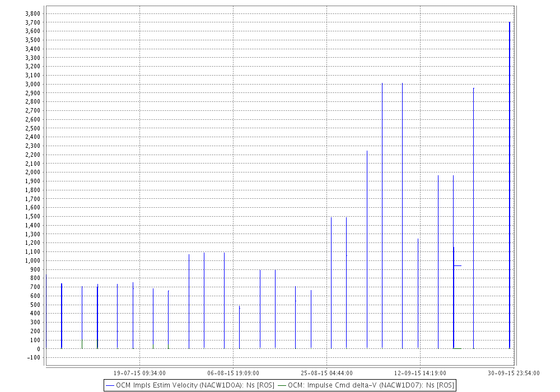Click the 30-09-15 23:54:00 time axis label
The height and width of the screenshot is (392, 560).
[514, 373]
